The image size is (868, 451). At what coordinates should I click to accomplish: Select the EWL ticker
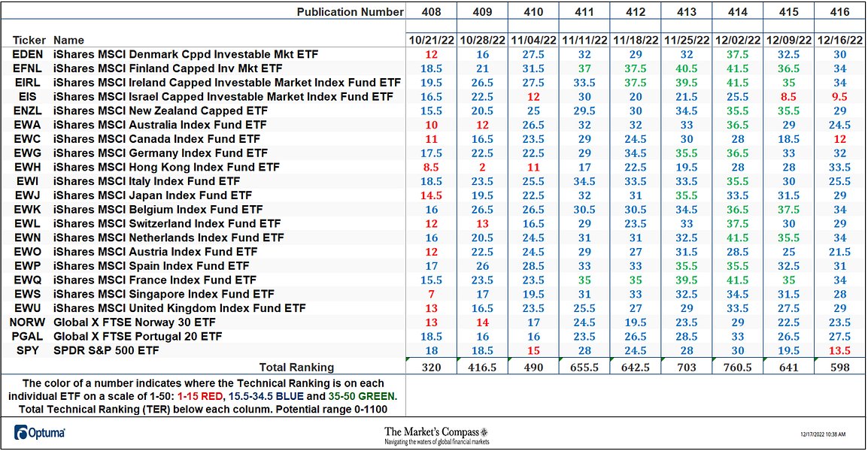[28, 223]
